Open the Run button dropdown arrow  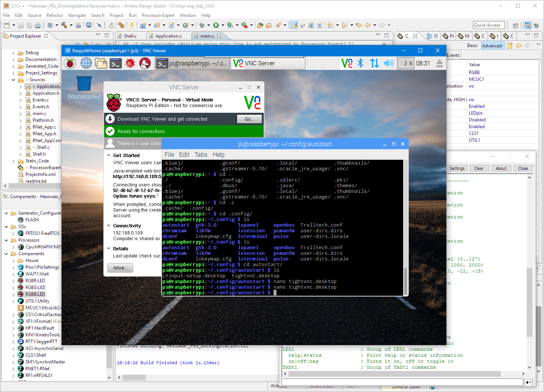click(223, 25)
